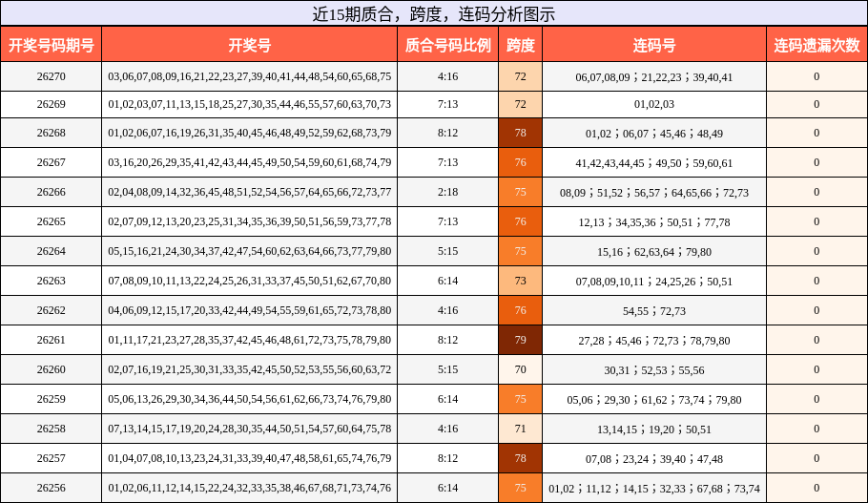Click the span cell 71 for issue 26258

(521, 429)
